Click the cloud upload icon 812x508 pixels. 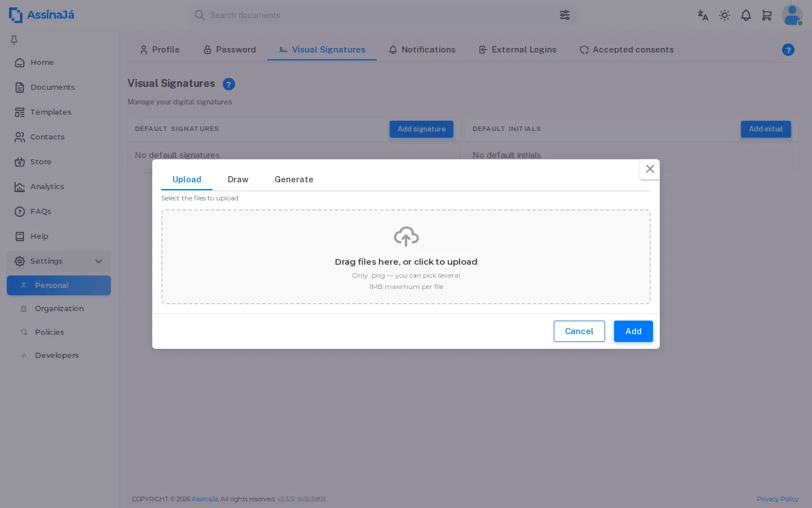(x=406, y=237)
